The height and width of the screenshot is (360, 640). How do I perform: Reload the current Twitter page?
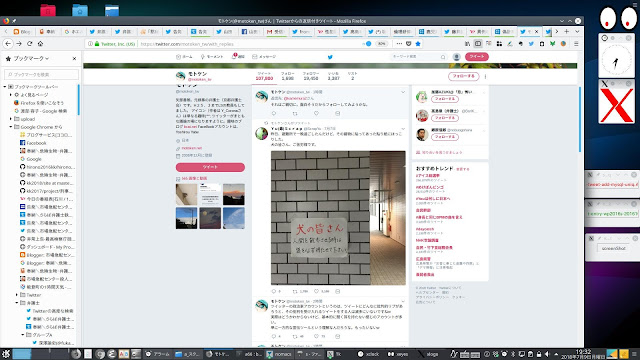click(x=29, y=44)
